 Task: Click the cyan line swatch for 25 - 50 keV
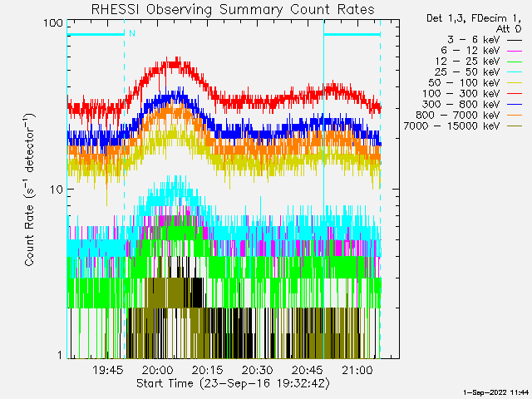[515, 72]
